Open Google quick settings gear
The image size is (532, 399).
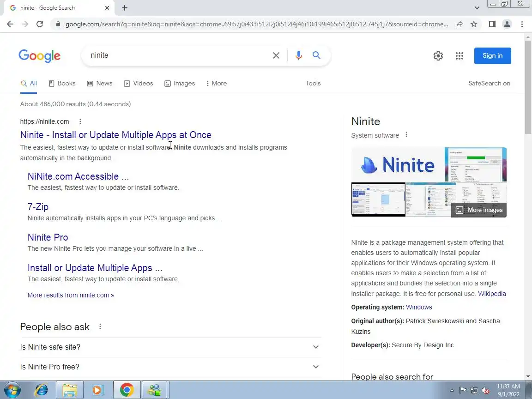438,56
